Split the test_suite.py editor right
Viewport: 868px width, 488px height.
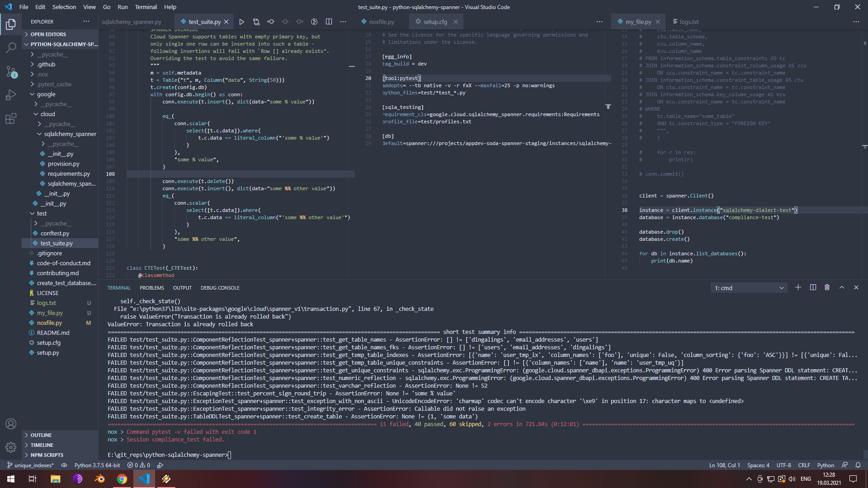329,22
